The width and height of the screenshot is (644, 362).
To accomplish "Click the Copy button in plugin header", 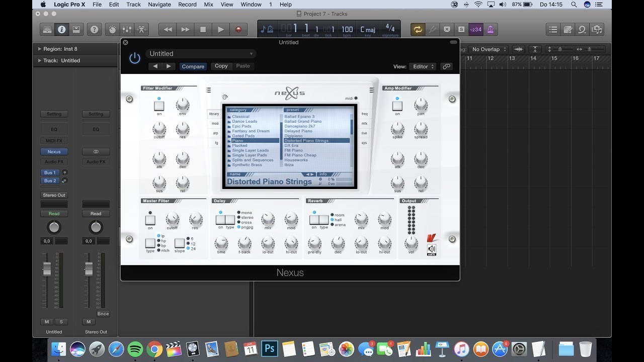I will (x=221, y=66).
